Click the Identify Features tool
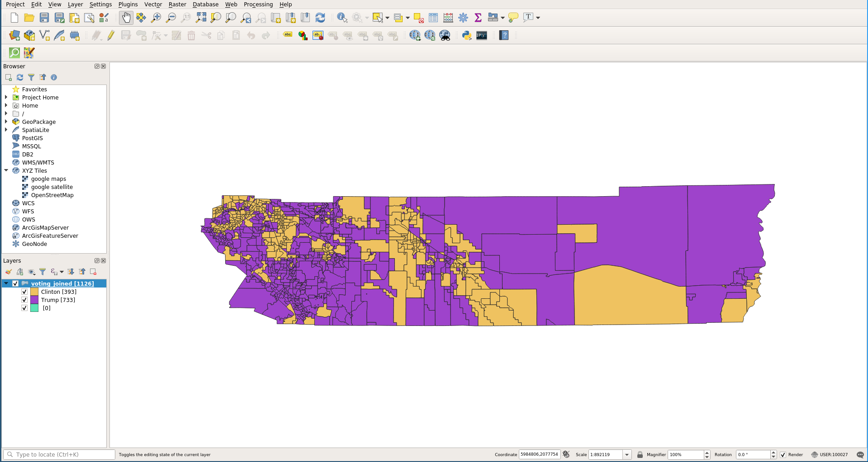868x462 pixels. click(342, 18)
